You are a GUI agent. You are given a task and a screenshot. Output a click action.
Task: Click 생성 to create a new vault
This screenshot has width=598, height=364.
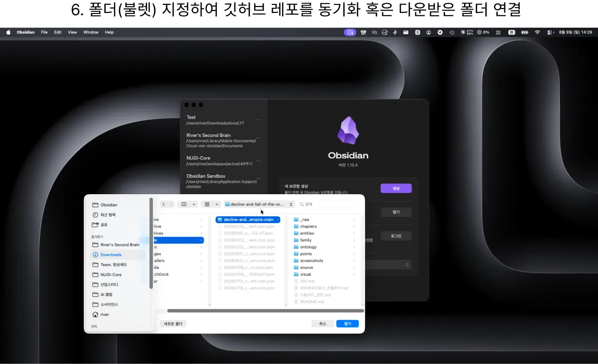(x=396, y=188)
